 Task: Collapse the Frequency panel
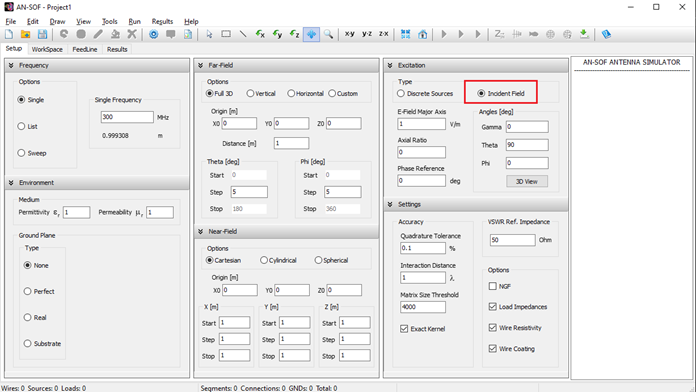(x=11, y=65)
